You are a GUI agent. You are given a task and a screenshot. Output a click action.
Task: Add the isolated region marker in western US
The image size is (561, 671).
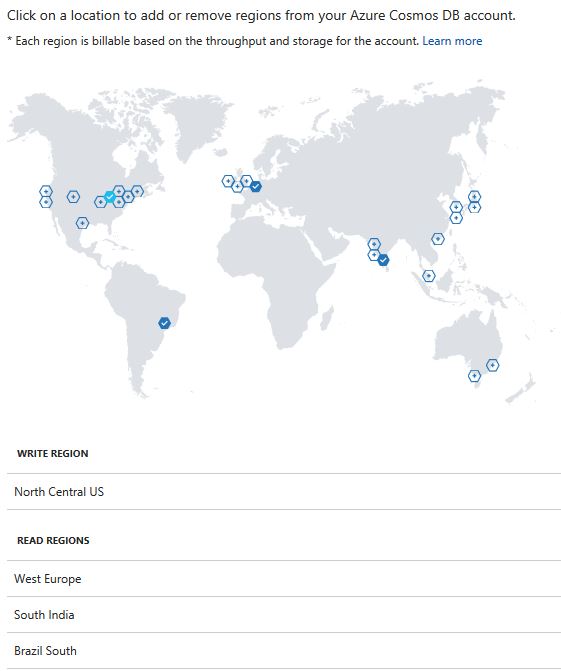73,197
